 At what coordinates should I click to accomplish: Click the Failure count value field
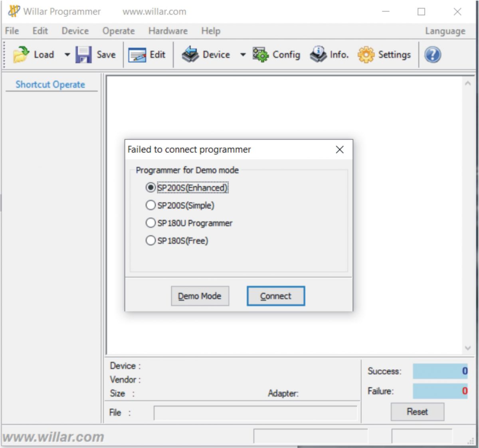tap(440, 391)
